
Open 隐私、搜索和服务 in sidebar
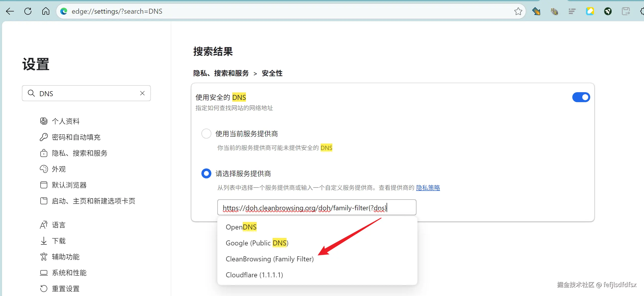point(79,153)
